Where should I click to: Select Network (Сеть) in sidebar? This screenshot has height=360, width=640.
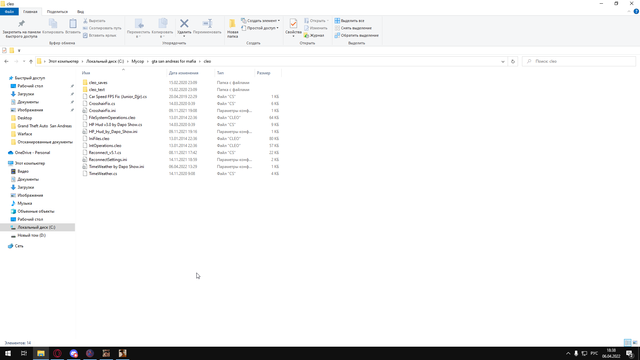19,246
